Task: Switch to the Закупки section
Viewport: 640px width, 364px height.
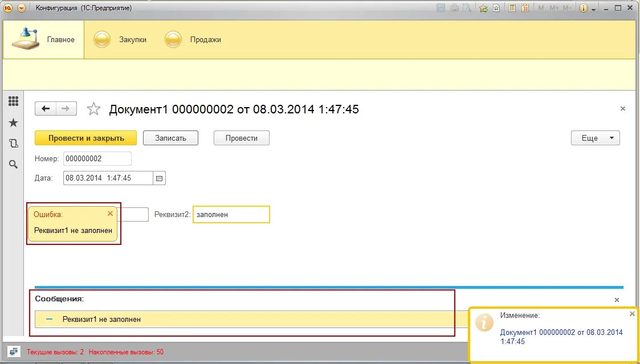Action: [120, 39]
